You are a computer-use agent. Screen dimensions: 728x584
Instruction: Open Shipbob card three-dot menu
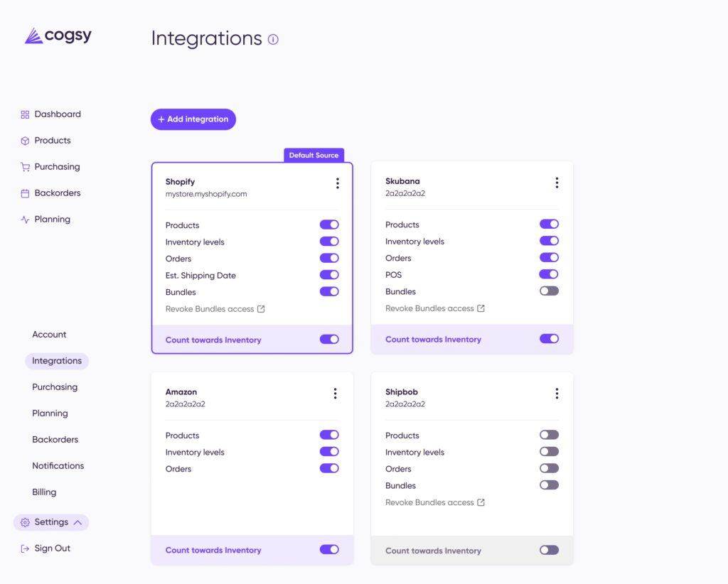pos(557,394)
